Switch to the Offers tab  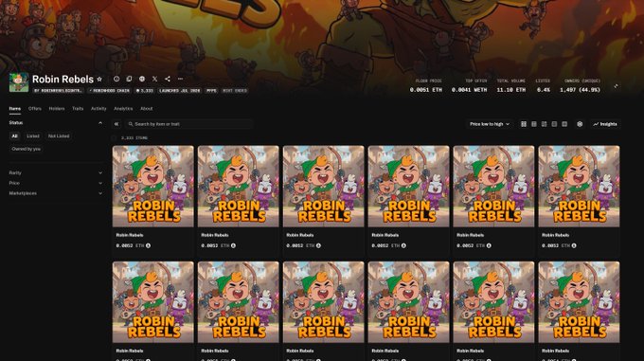[x=35, y=109]
